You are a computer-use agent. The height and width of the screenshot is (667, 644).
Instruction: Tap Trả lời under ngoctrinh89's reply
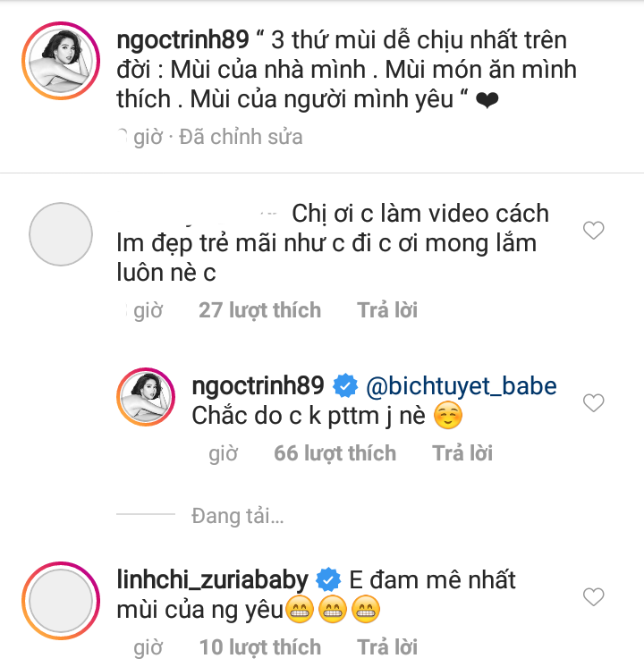[x=462, y=453]
